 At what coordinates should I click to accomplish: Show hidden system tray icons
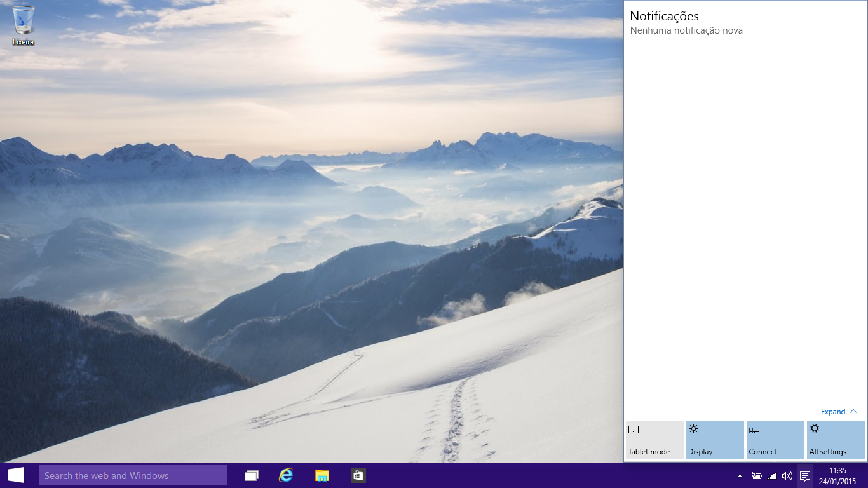click(740, 476)
